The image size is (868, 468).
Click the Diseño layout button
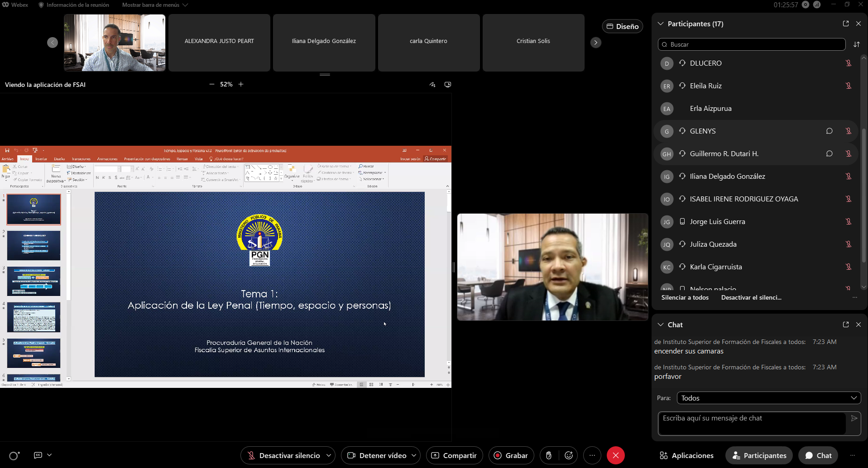click(622, 26)
